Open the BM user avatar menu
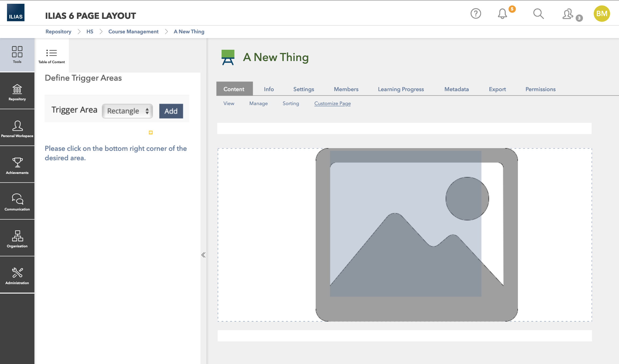The image size is (619, 364). [602, 13]
